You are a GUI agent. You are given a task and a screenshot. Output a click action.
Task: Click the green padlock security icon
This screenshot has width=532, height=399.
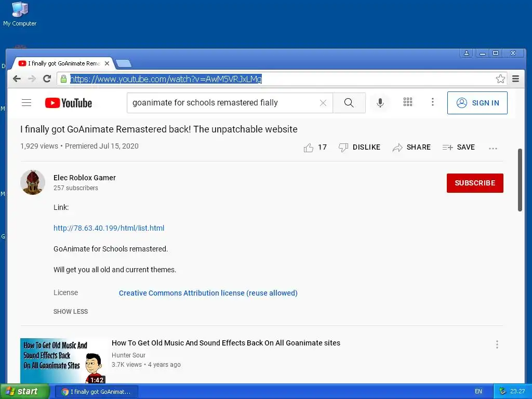pyautogui.click(x=63, y=79)
